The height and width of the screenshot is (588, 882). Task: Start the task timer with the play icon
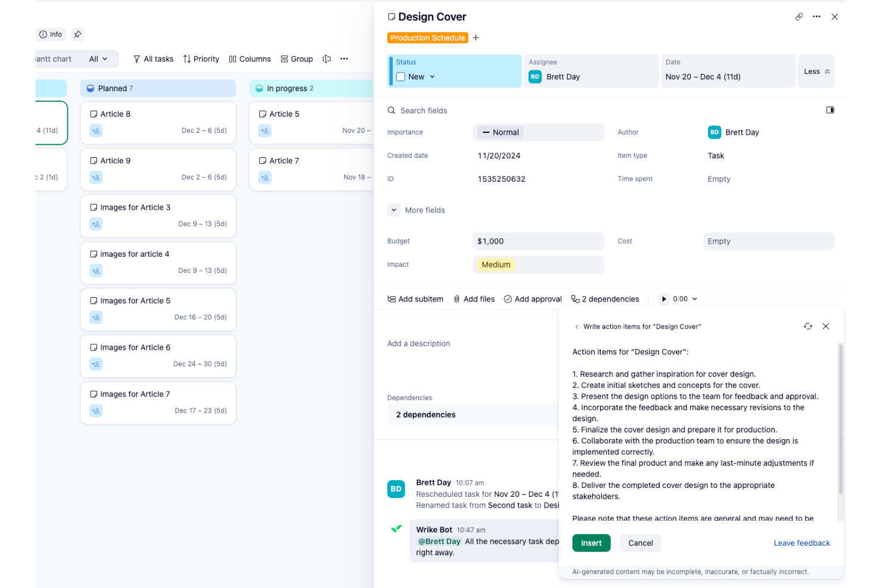click(664, 298)
